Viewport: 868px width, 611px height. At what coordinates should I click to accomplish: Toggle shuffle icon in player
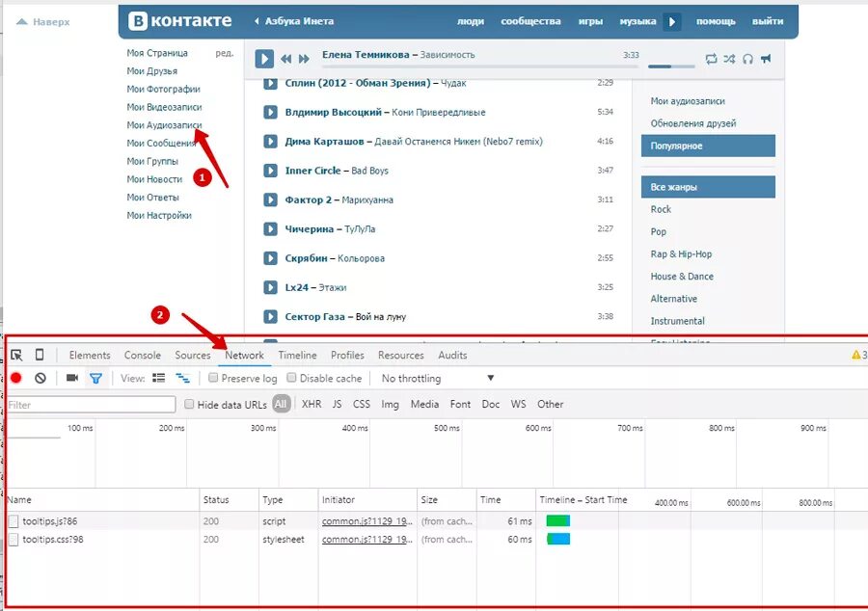[730, 59]
